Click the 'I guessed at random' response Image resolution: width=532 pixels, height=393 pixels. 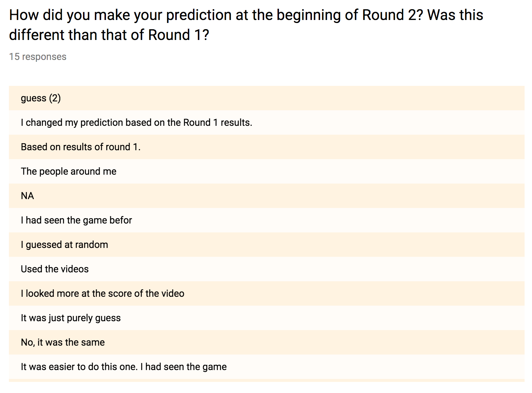(267, 245)
